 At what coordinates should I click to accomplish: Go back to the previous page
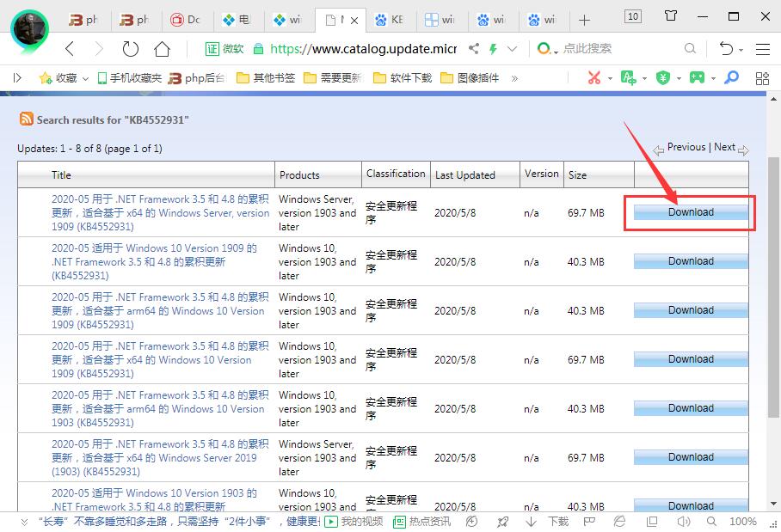click(x=70, y=49)
